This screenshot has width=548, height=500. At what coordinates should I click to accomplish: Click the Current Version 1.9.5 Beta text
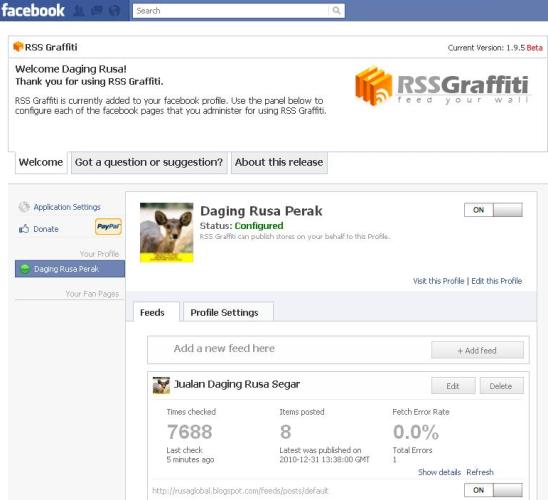[x=495, y=48]
